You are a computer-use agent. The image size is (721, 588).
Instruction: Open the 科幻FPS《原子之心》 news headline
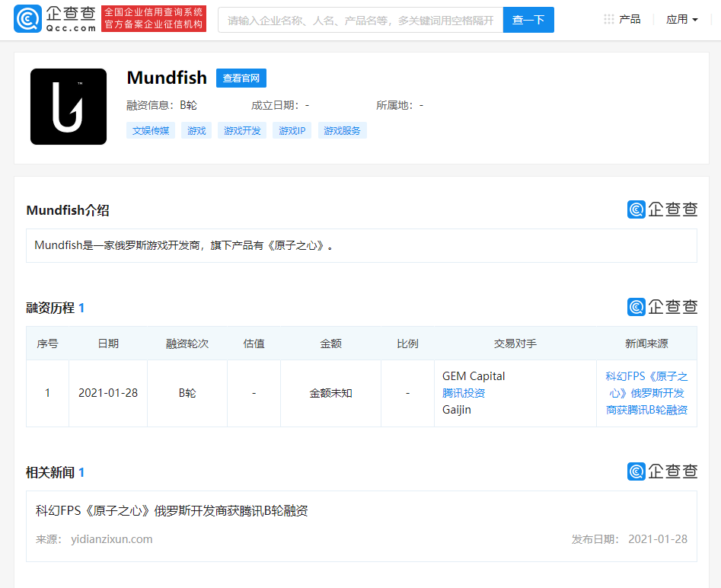(172, 511)
